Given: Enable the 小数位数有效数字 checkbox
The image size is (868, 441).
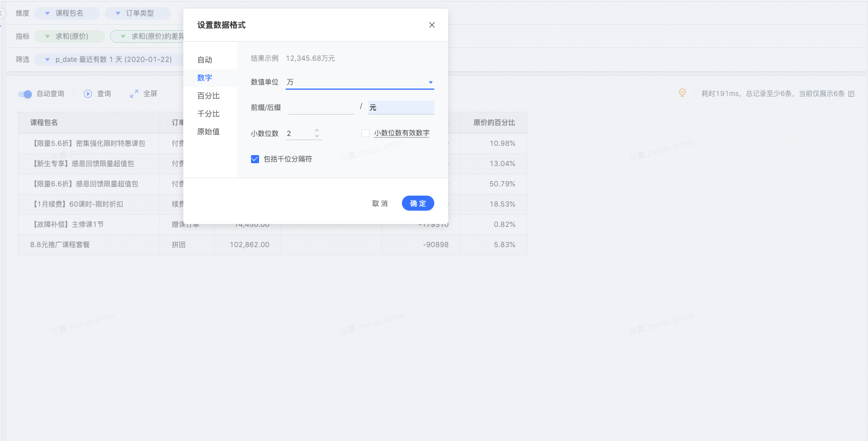Looking at the screenshot, I should [365, 133].
